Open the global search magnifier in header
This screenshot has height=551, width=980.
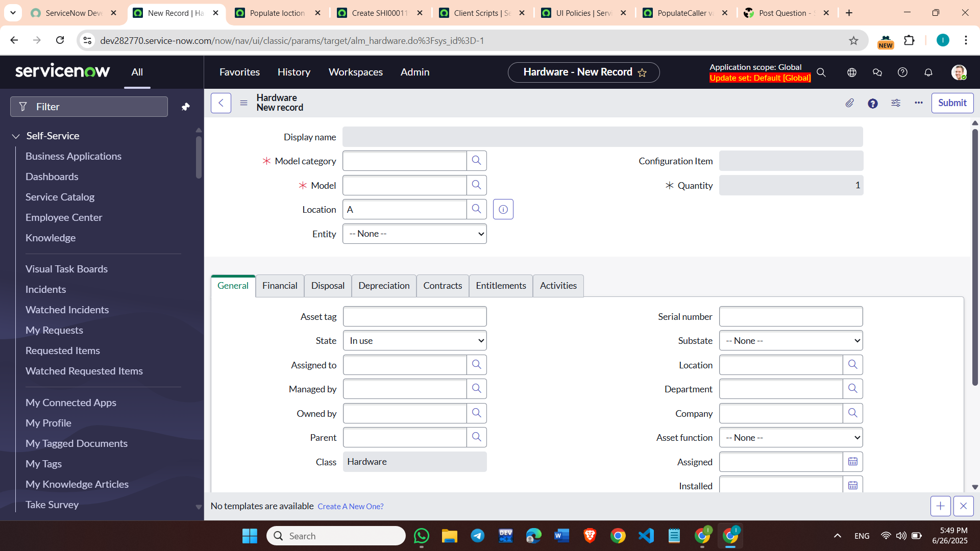821,72
